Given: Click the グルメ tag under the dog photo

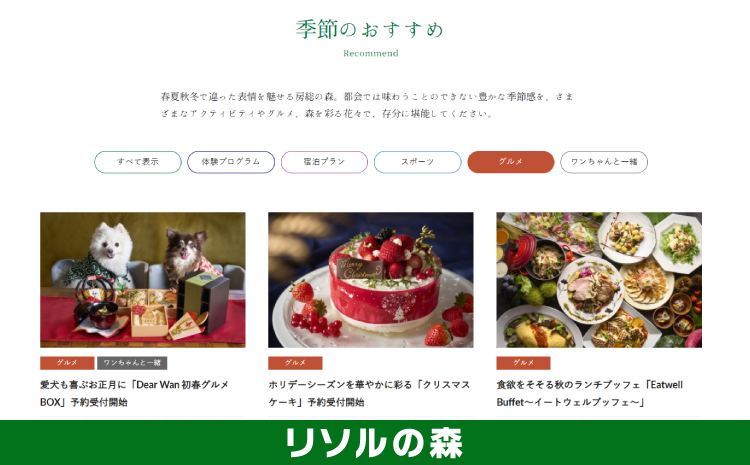Looking at the screenshot, I should [x=67, y=363].
